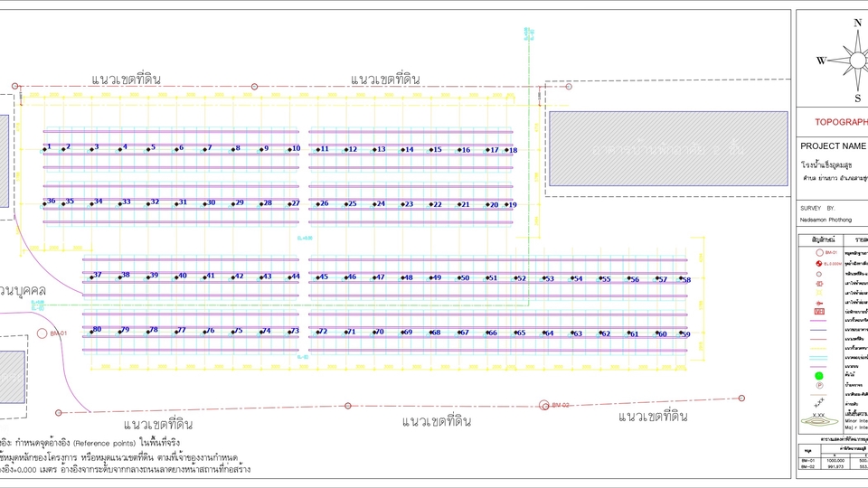Click the red hatched circle legend symbol
868x488 pixels.
click(819, 263)
